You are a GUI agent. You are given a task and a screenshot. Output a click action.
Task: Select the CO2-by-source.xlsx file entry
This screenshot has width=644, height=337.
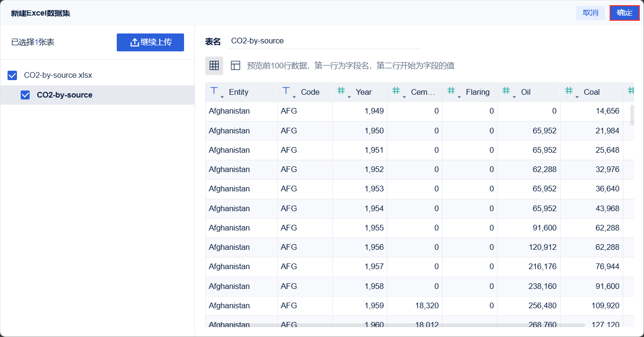[x=58, y=75]
